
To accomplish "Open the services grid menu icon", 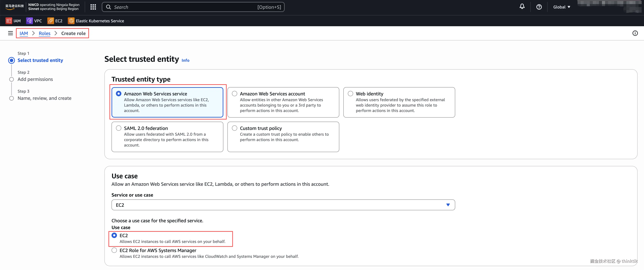I will [93, 7].
